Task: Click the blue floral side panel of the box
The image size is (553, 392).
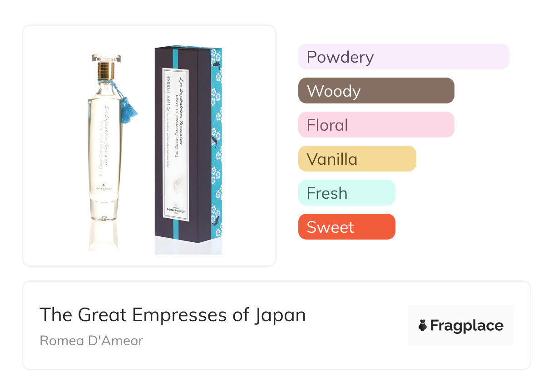Action: pyautogui.click(x=216, y=145)
